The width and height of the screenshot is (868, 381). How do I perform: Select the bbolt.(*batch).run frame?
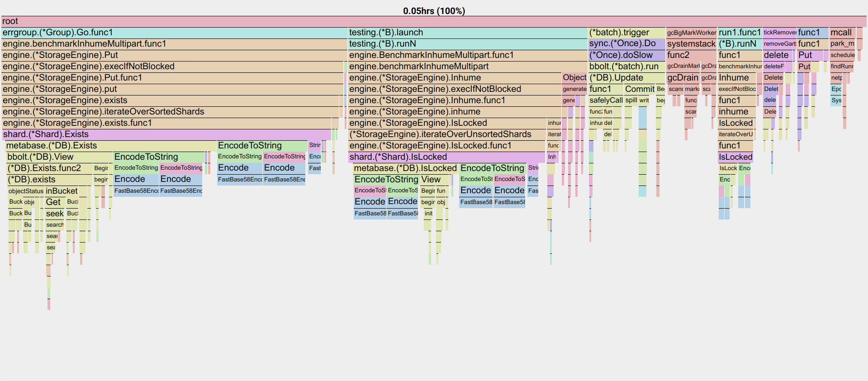(627, 67)
